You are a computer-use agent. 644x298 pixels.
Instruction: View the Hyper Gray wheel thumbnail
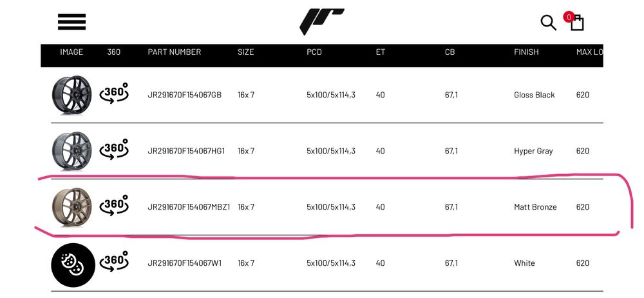click(71, 152)
